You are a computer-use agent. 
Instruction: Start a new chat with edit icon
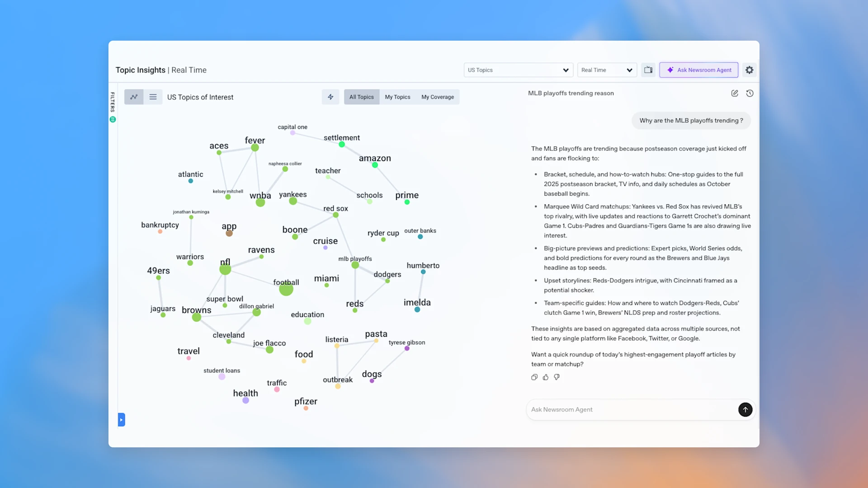click(x=735, y=93)
